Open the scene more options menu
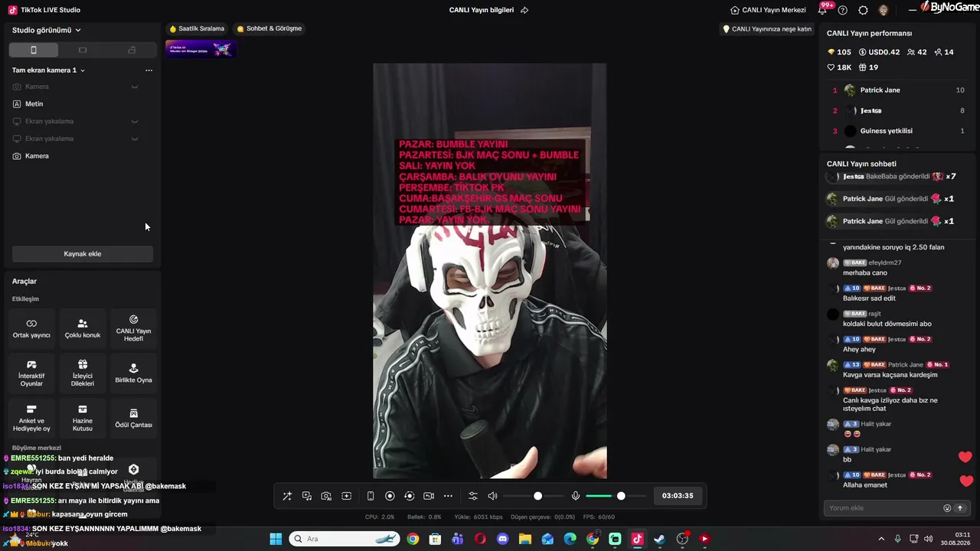The height and width of the screenshot is (551, 980). click(x=149, y=70)
